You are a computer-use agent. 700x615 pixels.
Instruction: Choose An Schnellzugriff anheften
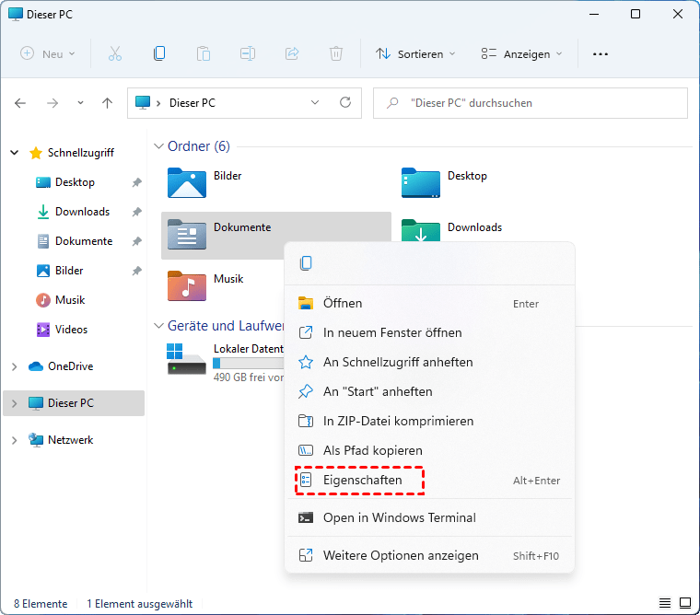pos(429,362)
